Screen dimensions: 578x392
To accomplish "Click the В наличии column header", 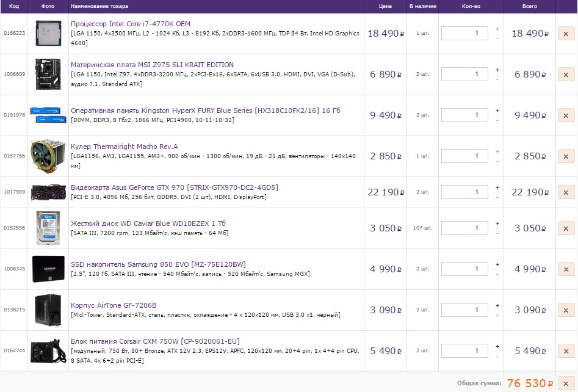I will (423, 6).
